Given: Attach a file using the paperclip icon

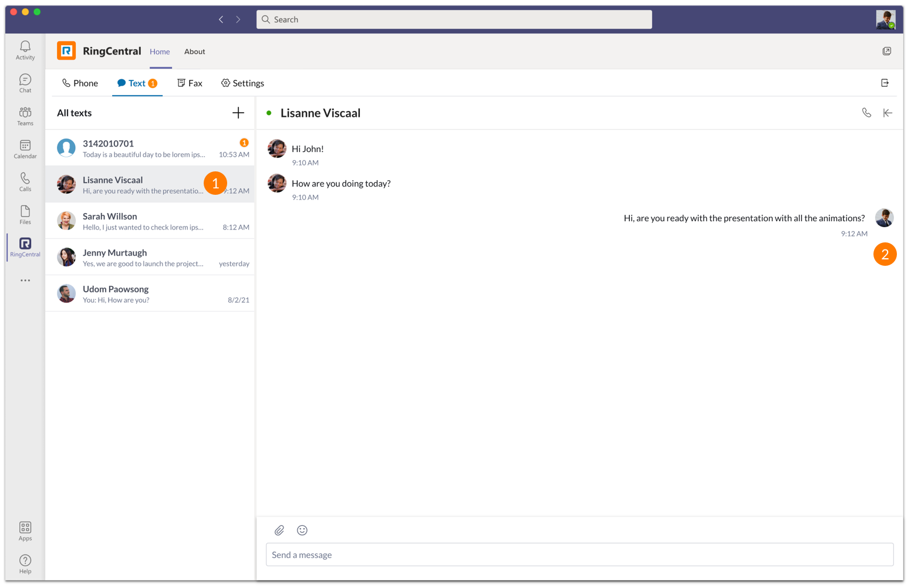Looking at the screenshot, I should tap(279, 530).
